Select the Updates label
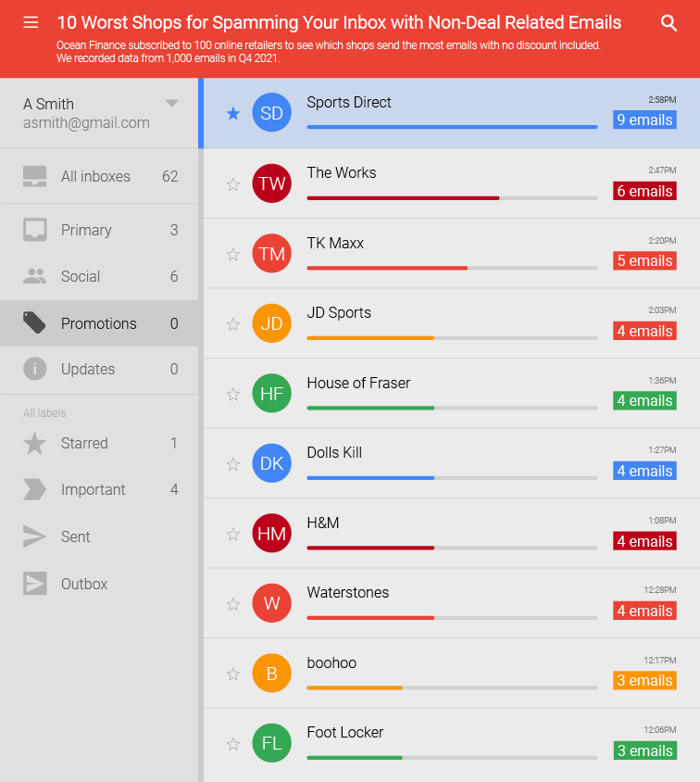The image size is (700, 782). click(x=88, y=369)
